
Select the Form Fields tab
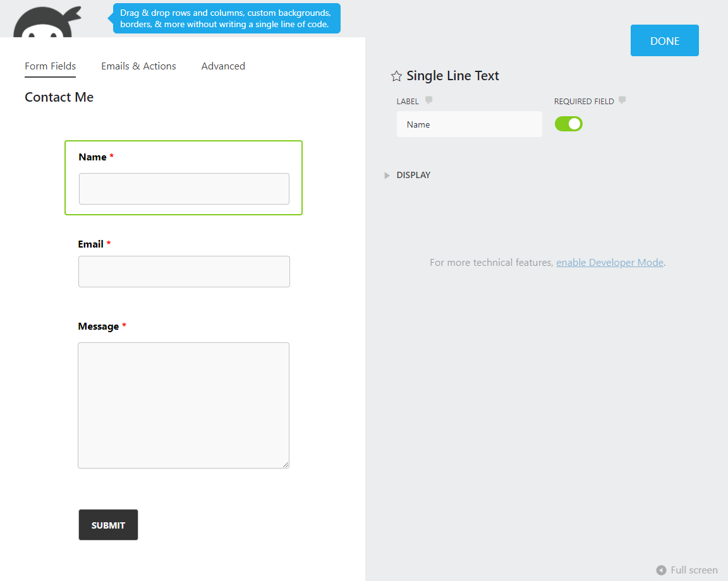tap(50, 66)
